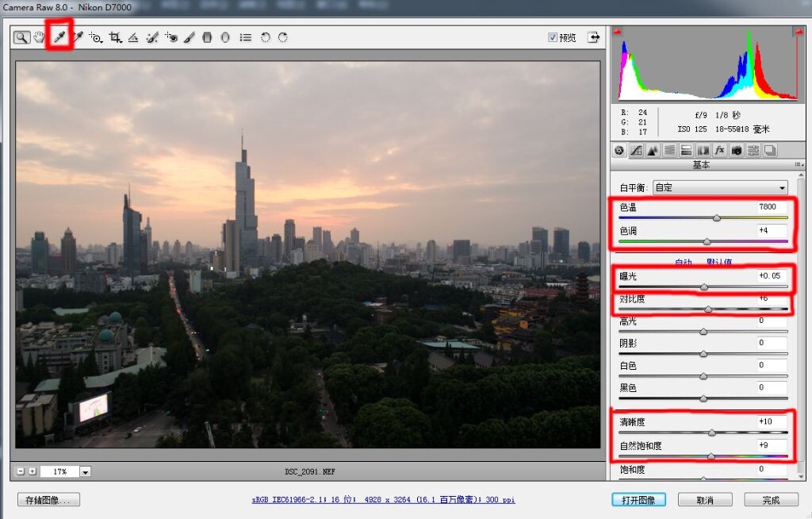This screenshot has width=812, height=519.
Task: Click the 默认值 default link
Action: click(719, 262)
